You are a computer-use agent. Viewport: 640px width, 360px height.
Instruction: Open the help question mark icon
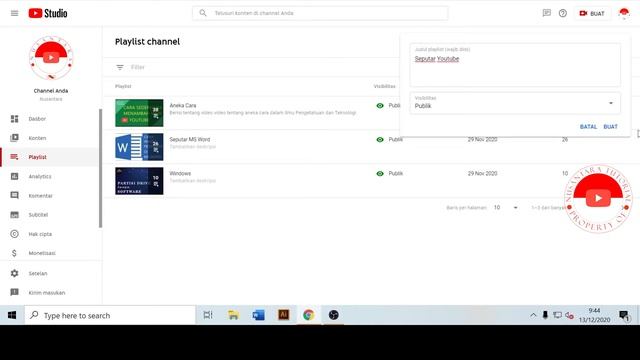(x=563, y=13)
